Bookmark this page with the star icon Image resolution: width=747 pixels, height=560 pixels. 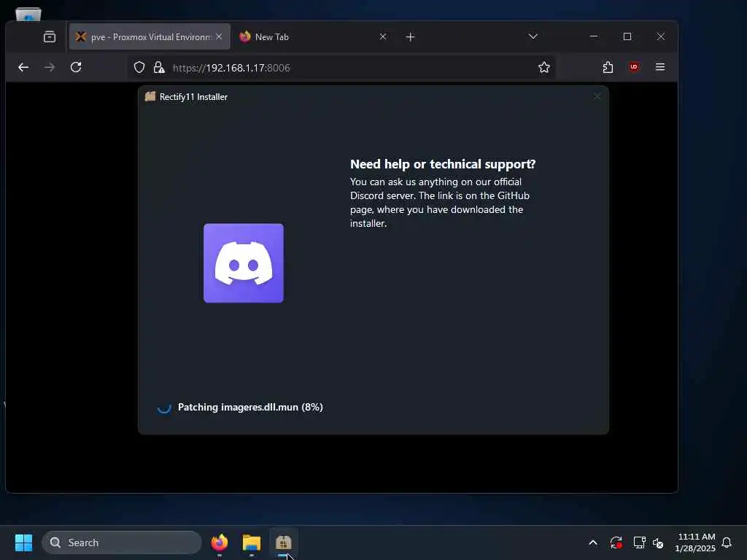[x=544, y=68]
